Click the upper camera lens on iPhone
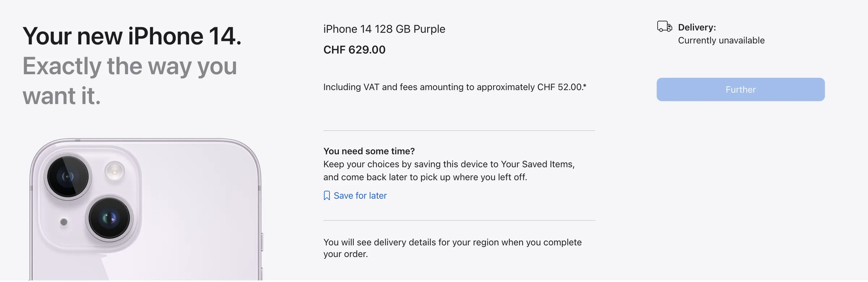868x282 pixels. click(68, 176)
